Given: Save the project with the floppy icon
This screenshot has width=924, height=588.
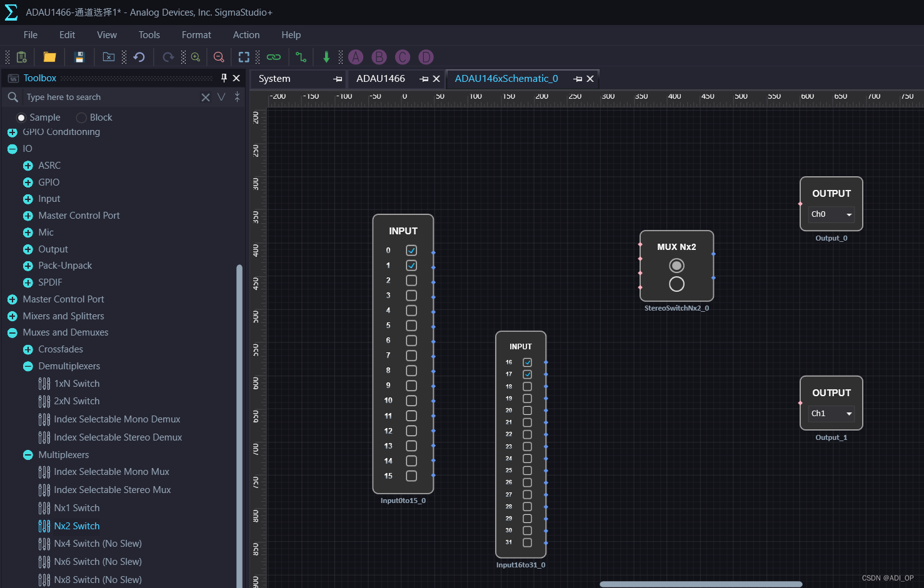Looking at the screenshot, I should click(x=79, y=57).
